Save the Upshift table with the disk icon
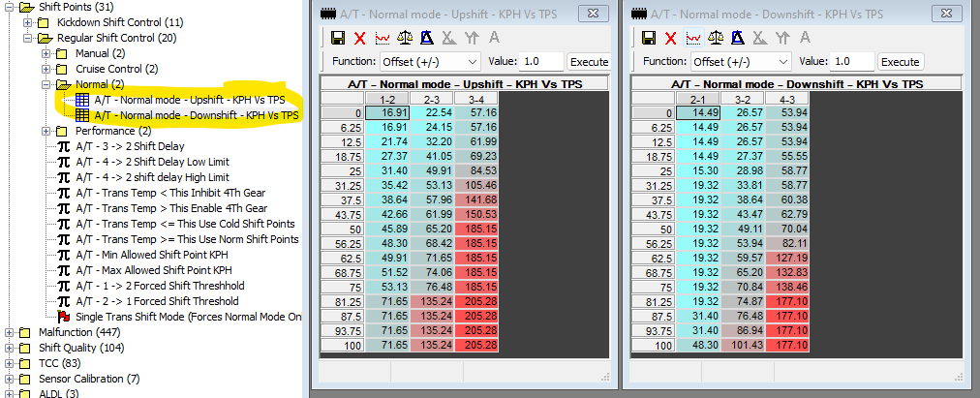The width and height of the screenshot is (980, 398). [x=338, y=39]
